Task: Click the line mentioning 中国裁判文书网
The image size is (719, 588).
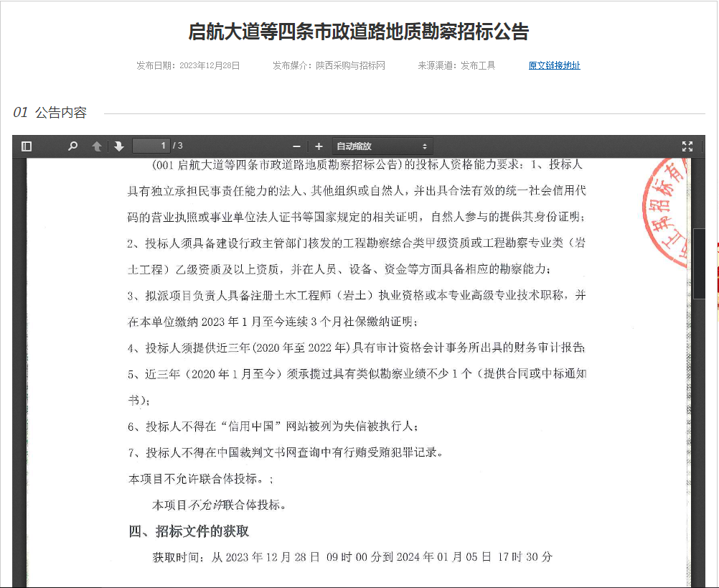Action: [x=286, y=453]
